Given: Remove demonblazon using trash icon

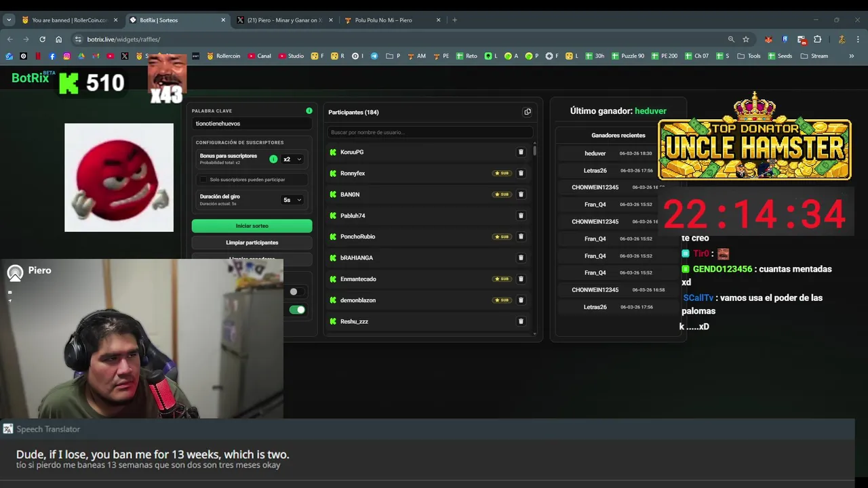Looking at the screenshot, I should point(521,300).
